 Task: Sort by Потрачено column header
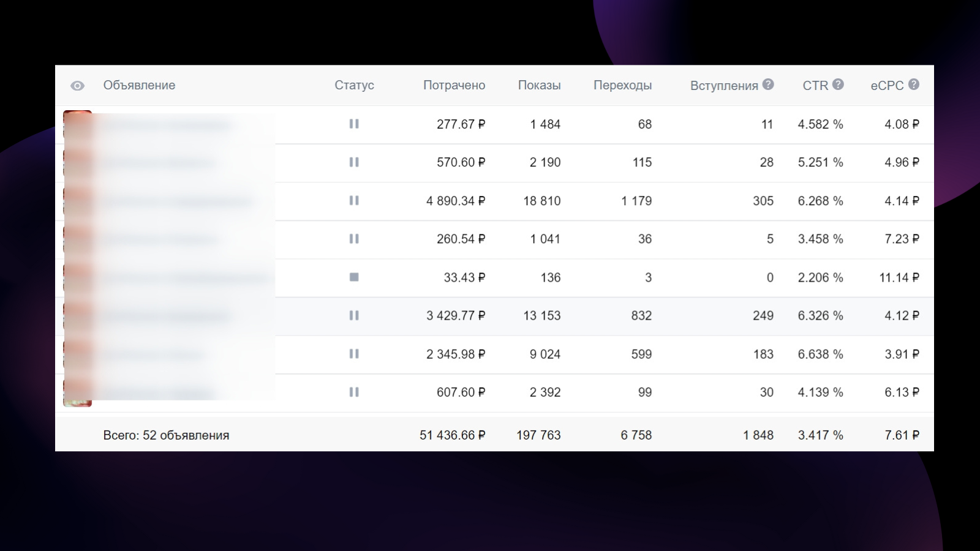[454, 85]
